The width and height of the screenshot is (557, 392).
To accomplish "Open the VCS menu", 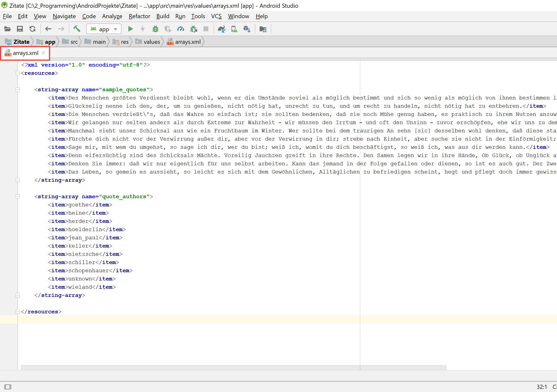I will point(217,16).
